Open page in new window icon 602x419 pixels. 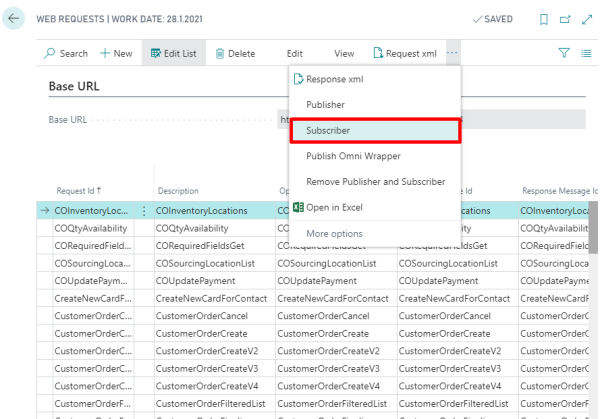click(565, 19)
